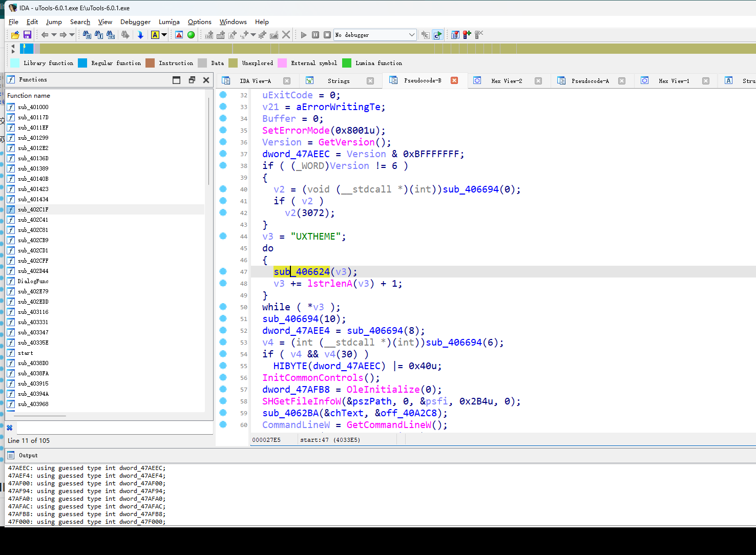Expand the text style A dropdown arrow
This screenshot has width=756, height=555.
tap(164, 35)
